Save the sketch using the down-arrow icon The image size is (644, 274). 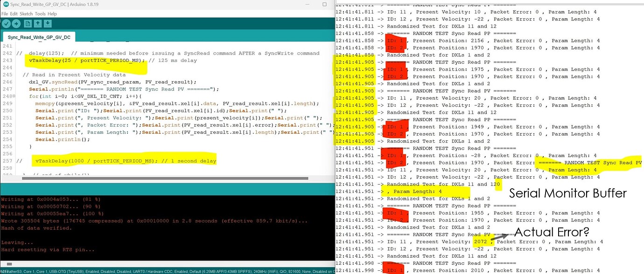coord(48,24)
